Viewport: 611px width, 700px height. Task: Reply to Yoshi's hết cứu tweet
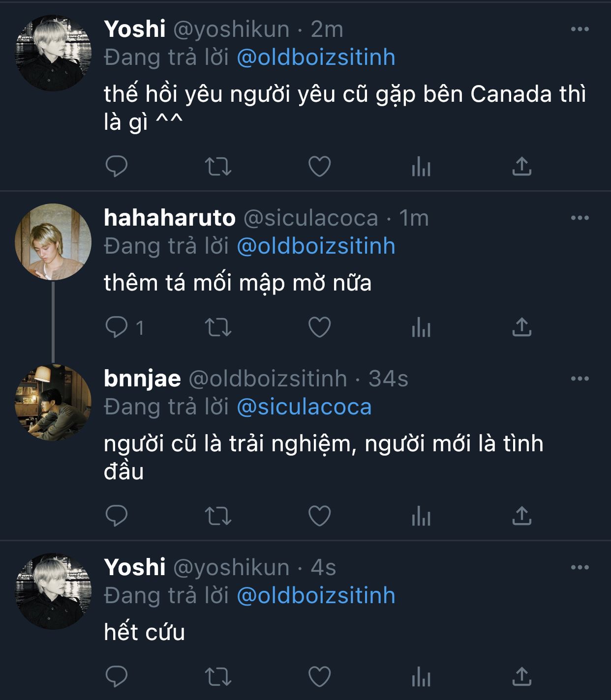click(117, 676)
